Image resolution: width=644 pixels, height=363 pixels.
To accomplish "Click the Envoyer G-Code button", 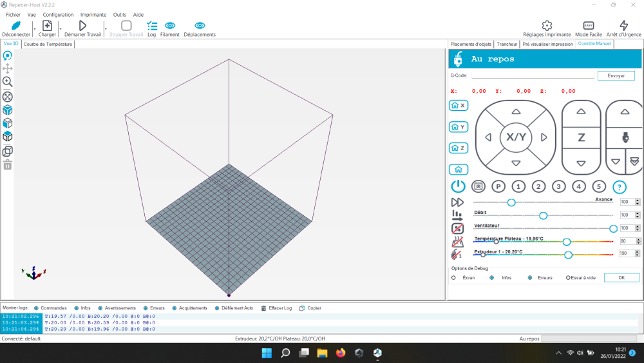I will (616, 75).
